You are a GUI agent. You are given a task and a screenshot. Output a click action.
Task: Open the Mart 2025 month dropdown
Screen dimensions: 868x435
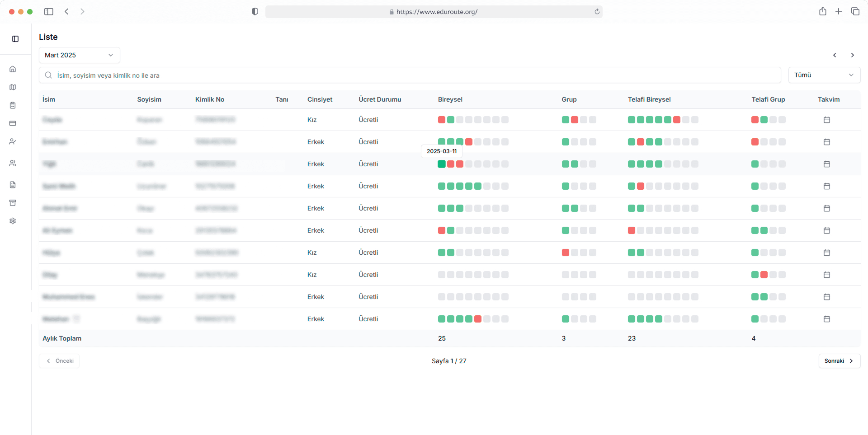point(79,55)
